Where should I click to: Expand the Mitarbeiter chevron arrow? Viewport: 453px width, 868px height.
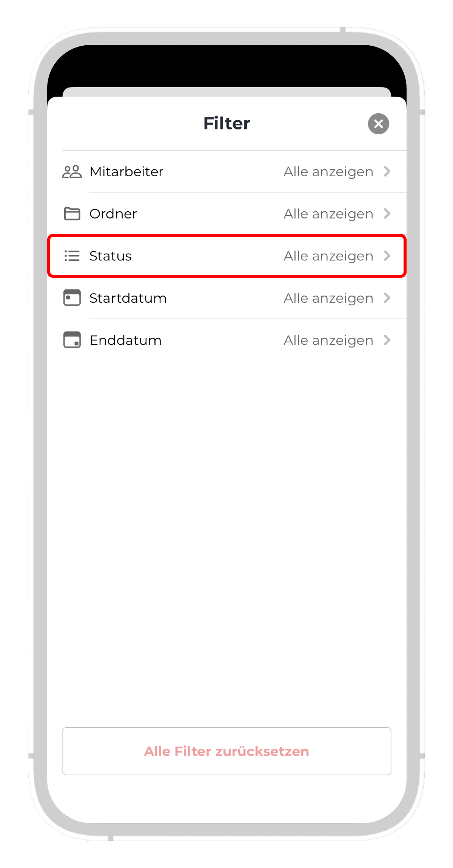click(387, 172)
